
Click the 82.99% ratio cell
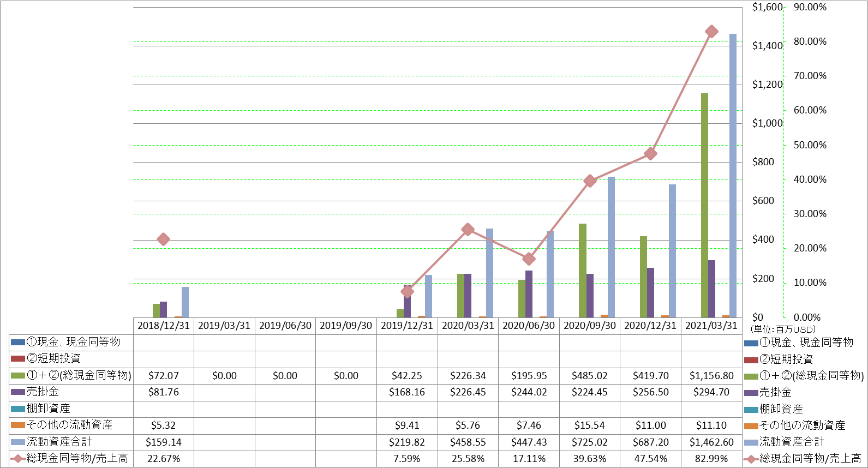tap(711, 459)
